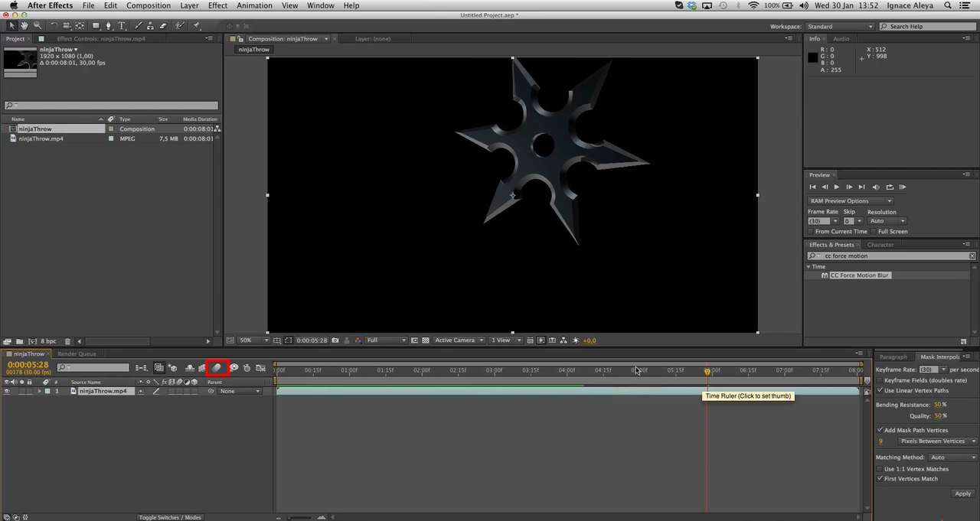Jump to the first frame
The image size is (980, 521).
(812, 187)
